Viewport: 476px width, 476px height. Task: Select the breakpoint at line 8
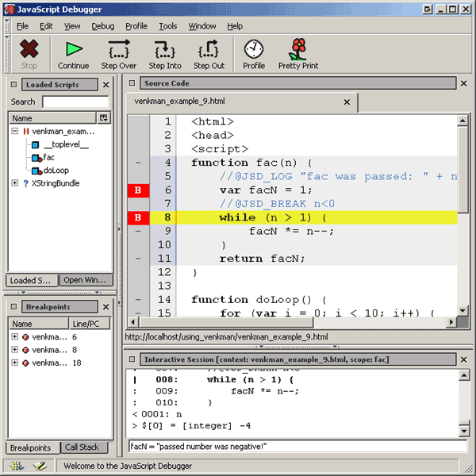pos(59,350)
